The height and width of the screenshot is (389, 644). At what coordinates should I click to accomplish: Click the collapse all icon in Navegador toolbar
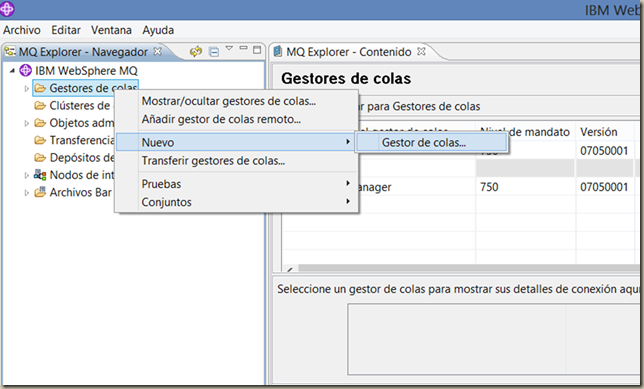pos(214,52)
